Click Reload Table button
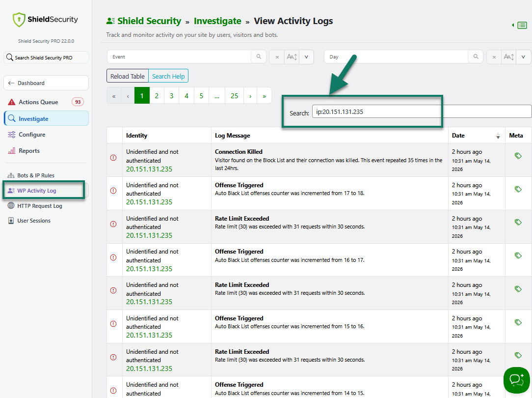The height and width of the screenshot is (398, 532). pyautogui.click(x=128, y=77)
